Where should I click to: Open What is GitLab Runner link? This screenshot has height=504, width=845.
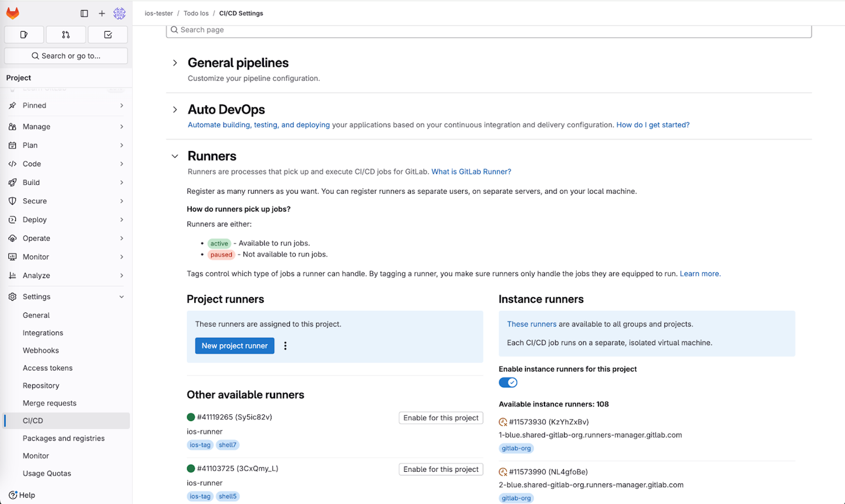(471, 172)
